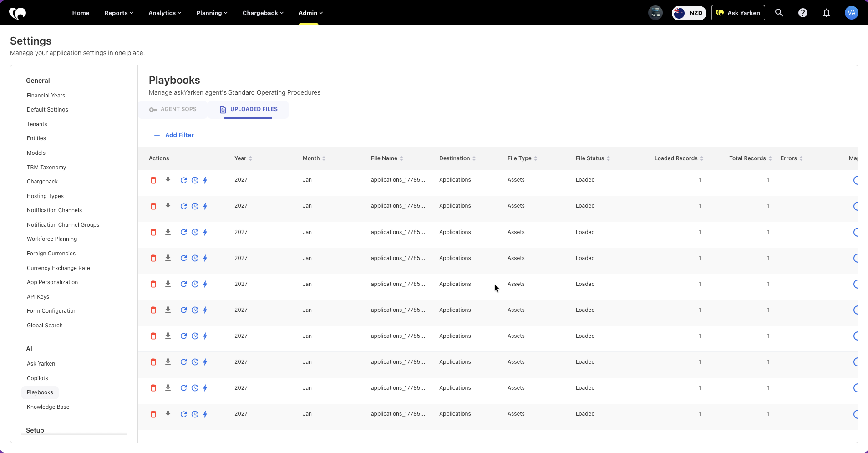Click the lightning bolt icon in the first row
The image size is (868, 453).
pyautogui.click(x=205, y=180)
